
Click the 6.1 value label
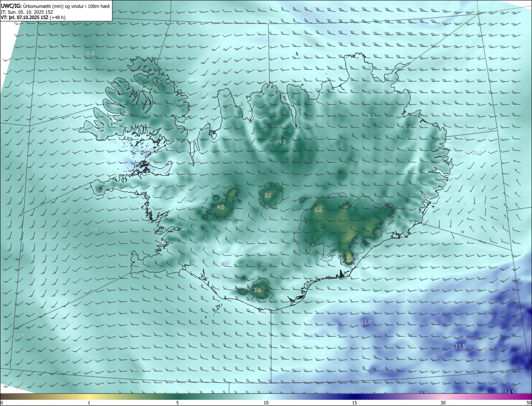pyautogui.click(x=372, y=116)
